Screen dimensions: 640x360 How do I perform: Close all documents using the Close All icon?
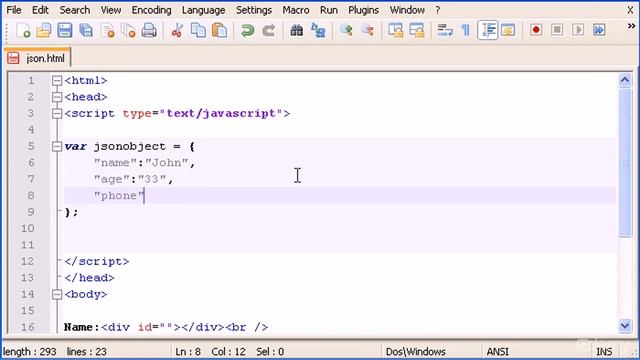pos(129,31)
